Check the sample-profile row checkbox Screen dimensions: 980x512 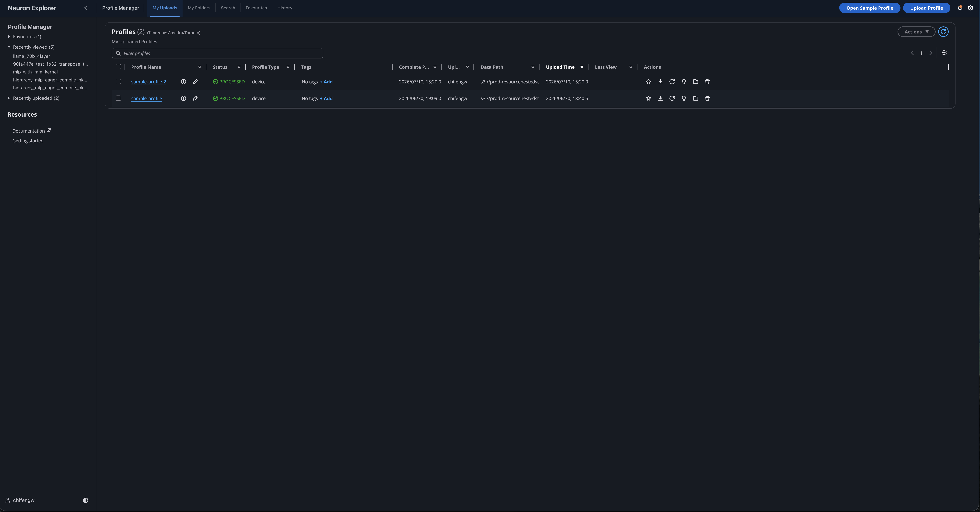(118, 98)
